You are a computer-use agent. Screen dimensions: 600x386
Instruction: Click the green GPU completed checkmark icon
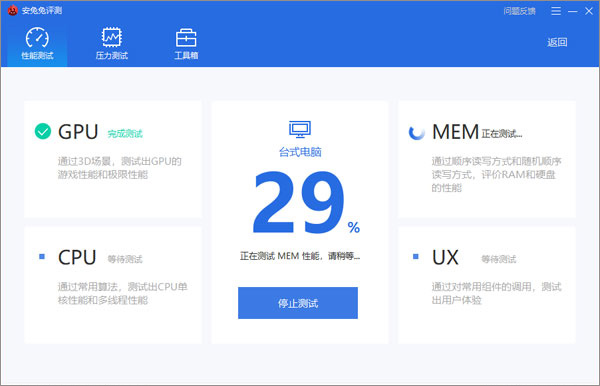[x=43, y=131]
